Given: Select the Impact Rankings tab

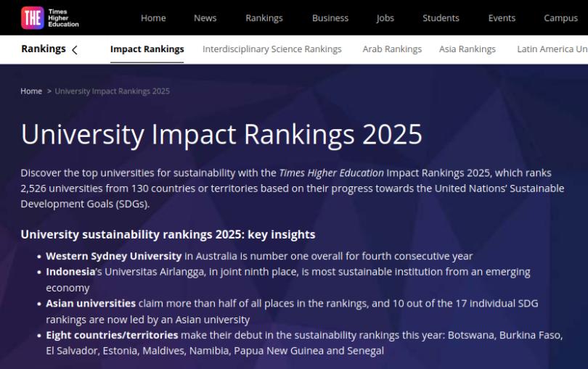Looking at the screenshot, I should point(147,49).
